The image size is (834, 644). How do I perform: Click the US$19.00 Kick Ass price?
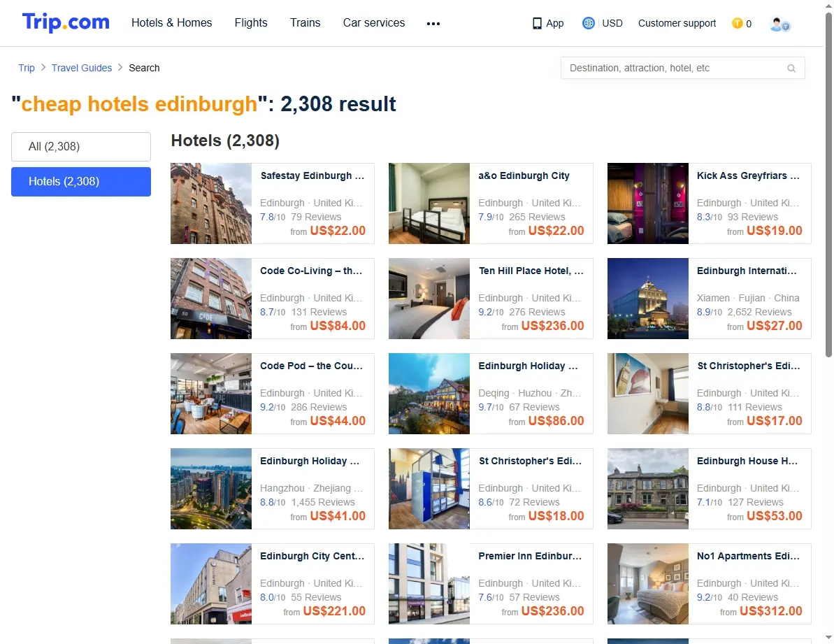tap(775, 231)
